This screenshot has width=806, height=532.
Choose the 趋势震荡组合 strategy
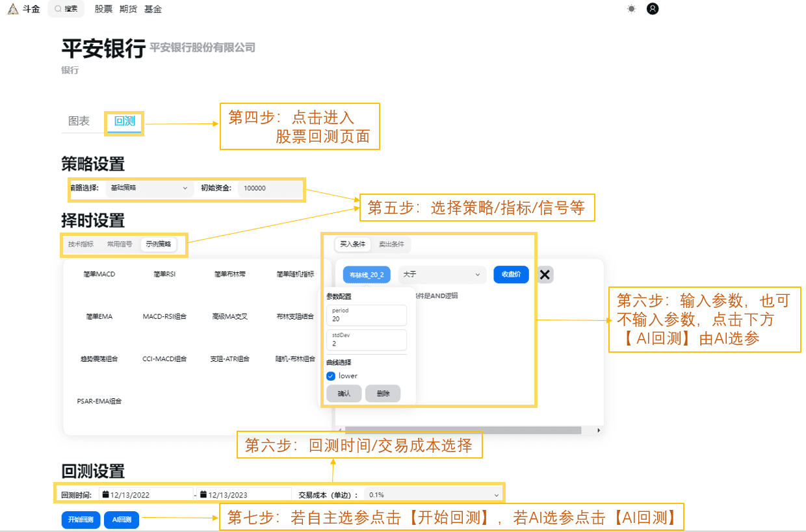click(99, 359)
